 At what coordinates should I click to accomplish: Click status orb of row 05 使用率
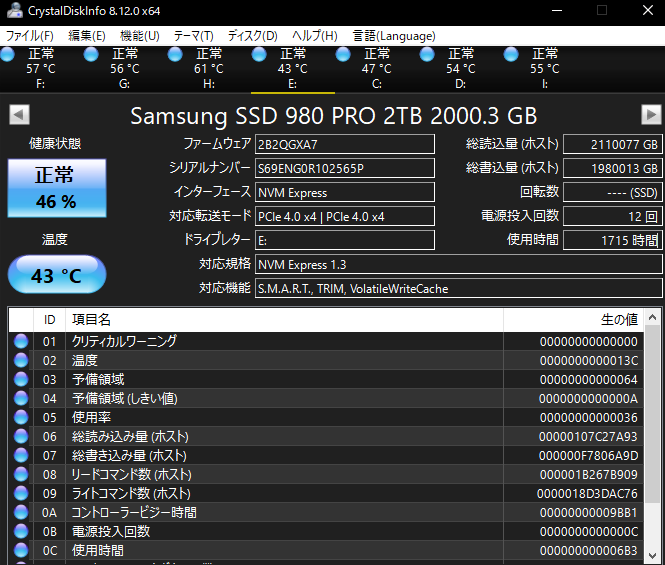click(x=21, y=417)
